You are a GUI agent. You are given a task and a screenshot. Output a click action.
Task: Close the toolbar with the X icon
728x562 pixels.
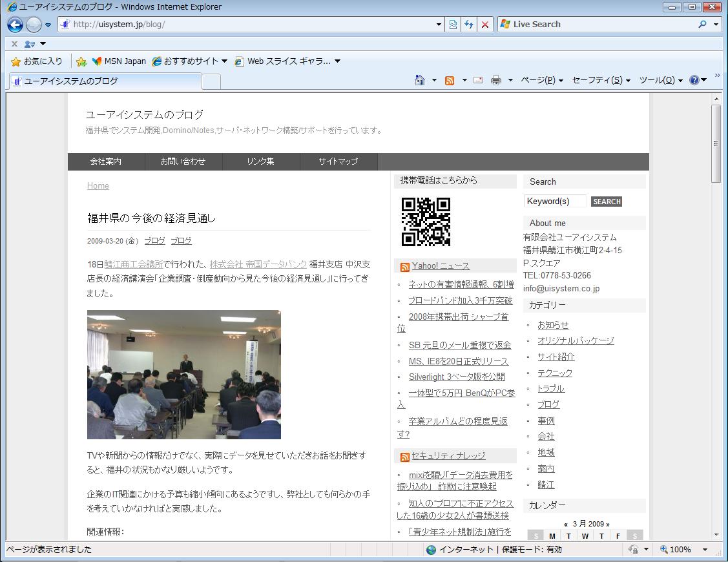(14, 44)
